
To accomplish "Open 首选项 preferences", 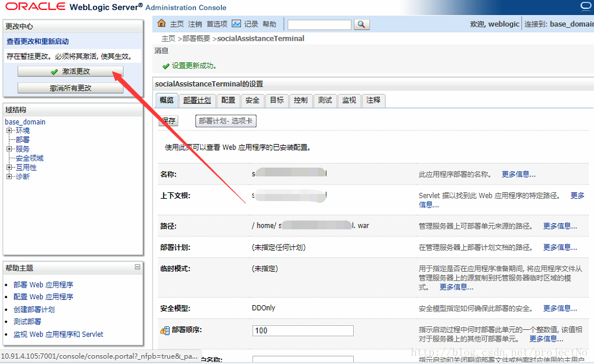I will pos(217,24).
